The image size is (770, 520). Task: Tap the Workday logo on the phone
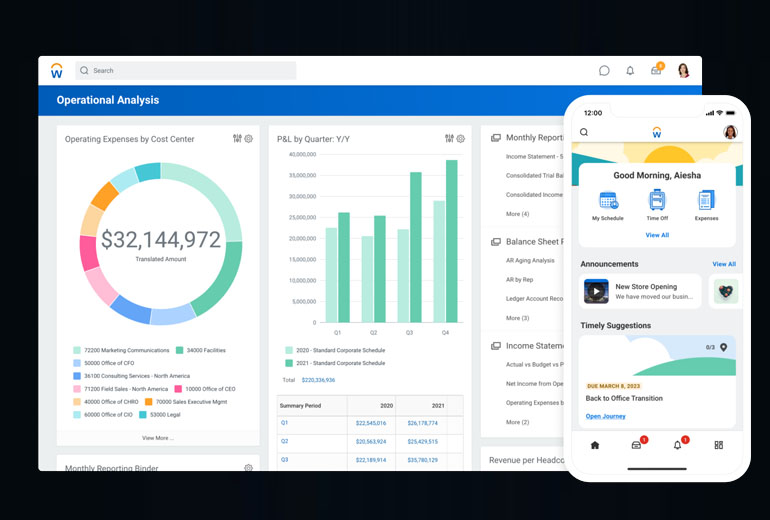657,132
